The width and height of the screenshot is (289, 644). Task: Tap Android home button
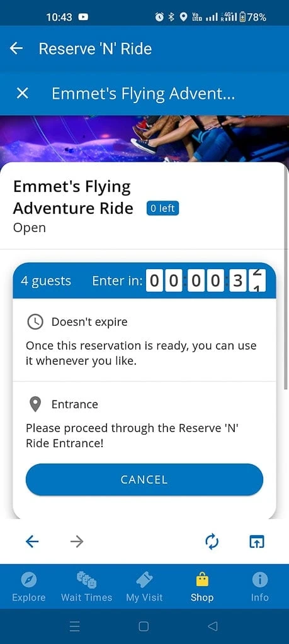tap(144, 626)
